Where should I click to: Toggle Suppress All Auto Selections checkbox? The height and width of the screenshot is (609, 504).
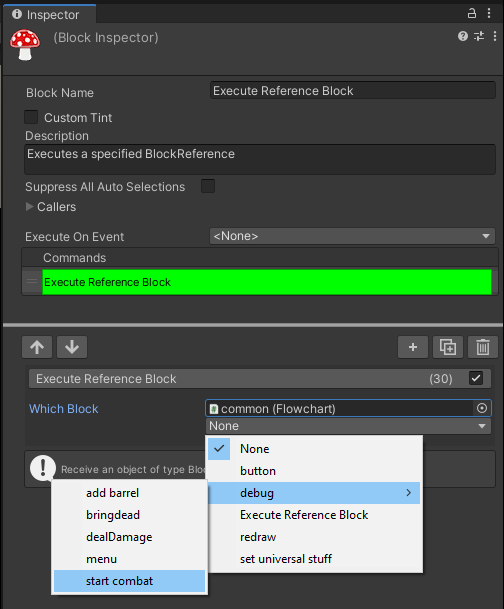[x=208, y=186]
